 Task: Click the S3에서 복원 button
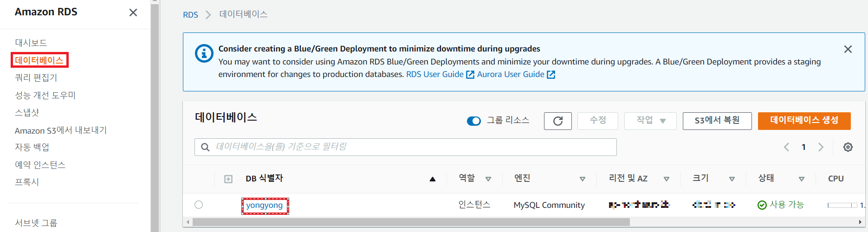(x=717, y=121)
